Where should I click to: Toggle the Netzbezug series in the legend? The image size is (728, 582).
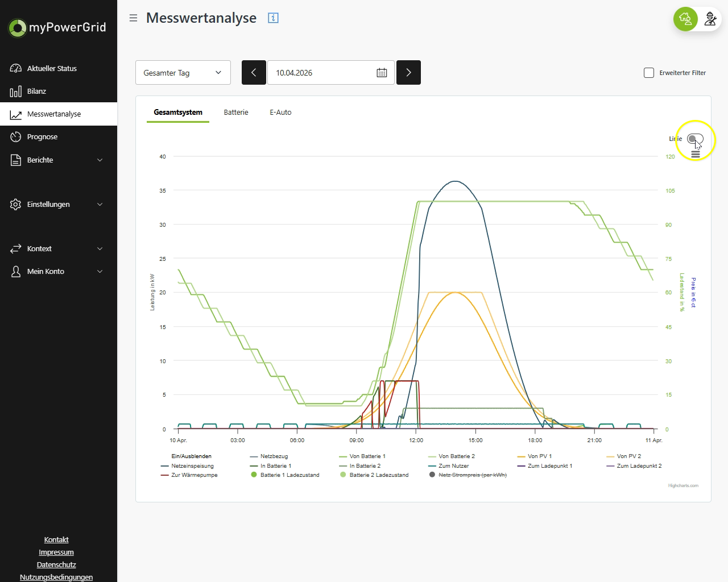269,456
